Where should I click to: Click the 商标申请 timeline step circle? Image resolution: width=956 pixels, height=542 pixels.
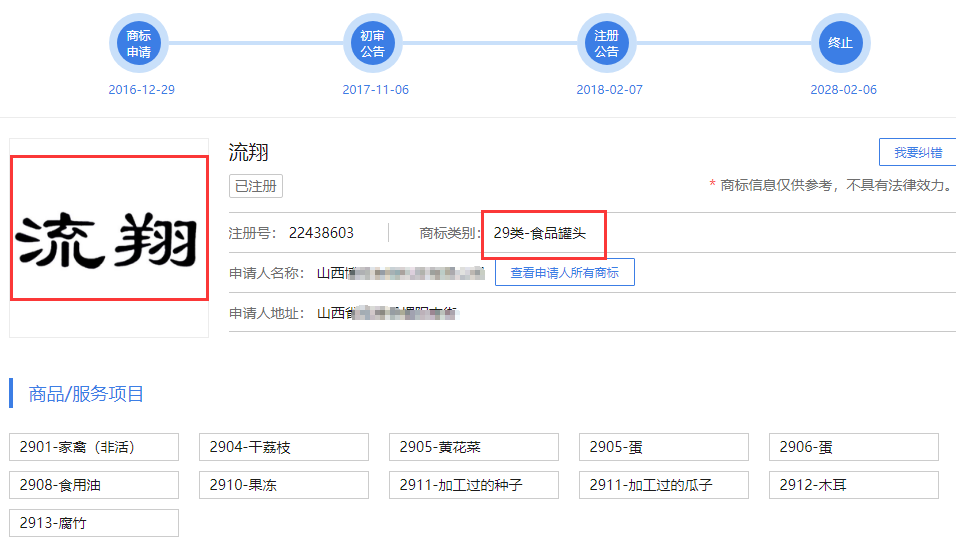point(139,43)
